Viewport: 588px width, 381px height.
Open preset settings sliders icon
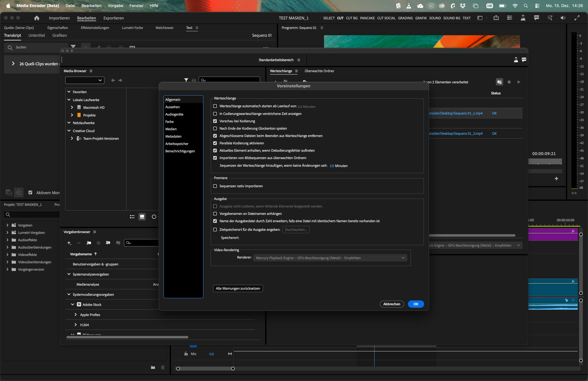(99, 243)
